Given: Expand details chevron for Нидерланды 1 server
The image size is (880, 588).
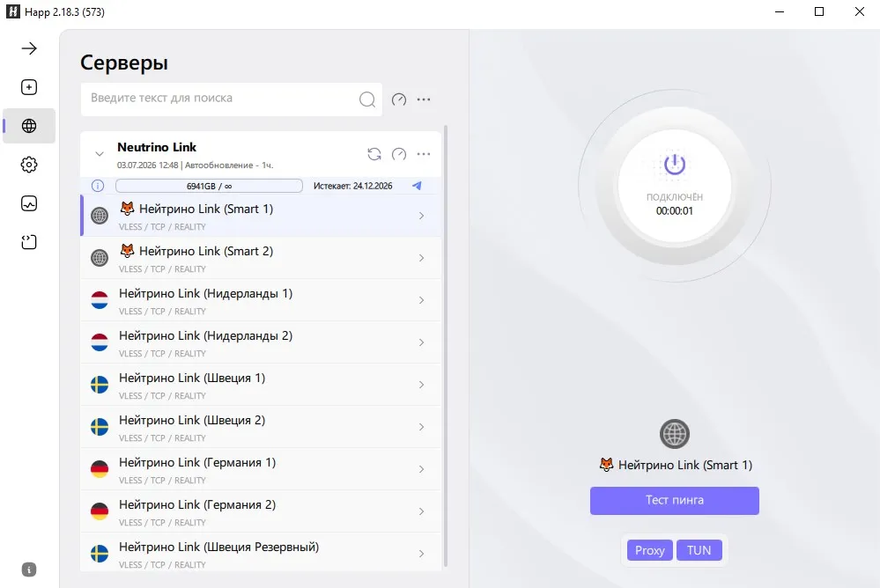Looking at the screenshot, I should pyautogui.click(x=421, y=300).
